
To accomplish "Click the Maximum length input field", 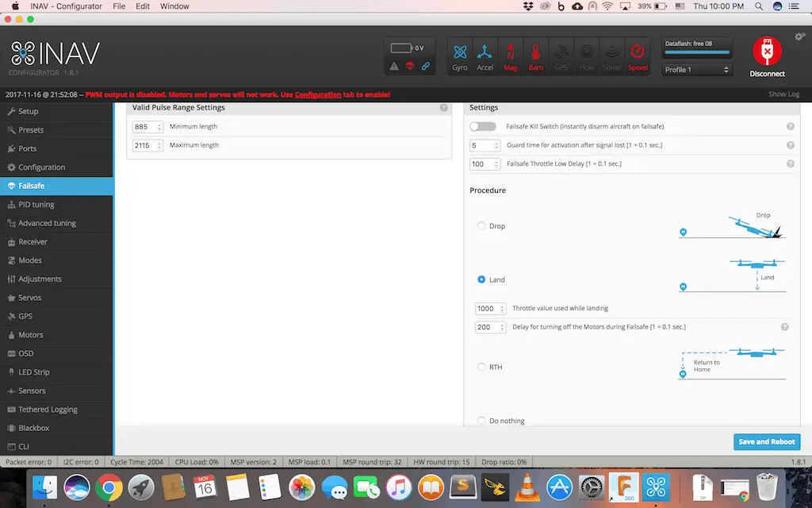I will coord(147,146).
